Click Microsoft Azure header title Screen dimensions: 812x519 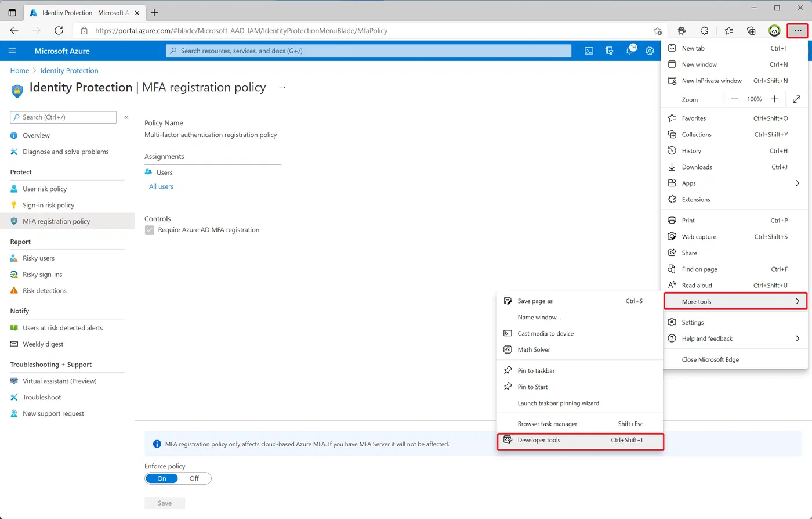(x=62, y=51)
